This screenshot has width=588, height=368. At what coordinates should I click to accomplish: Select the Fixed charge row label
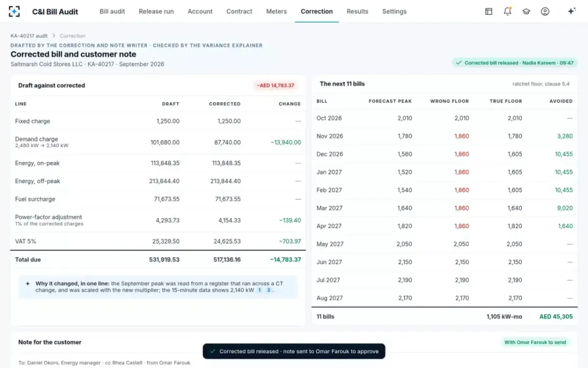pos(32,121)
